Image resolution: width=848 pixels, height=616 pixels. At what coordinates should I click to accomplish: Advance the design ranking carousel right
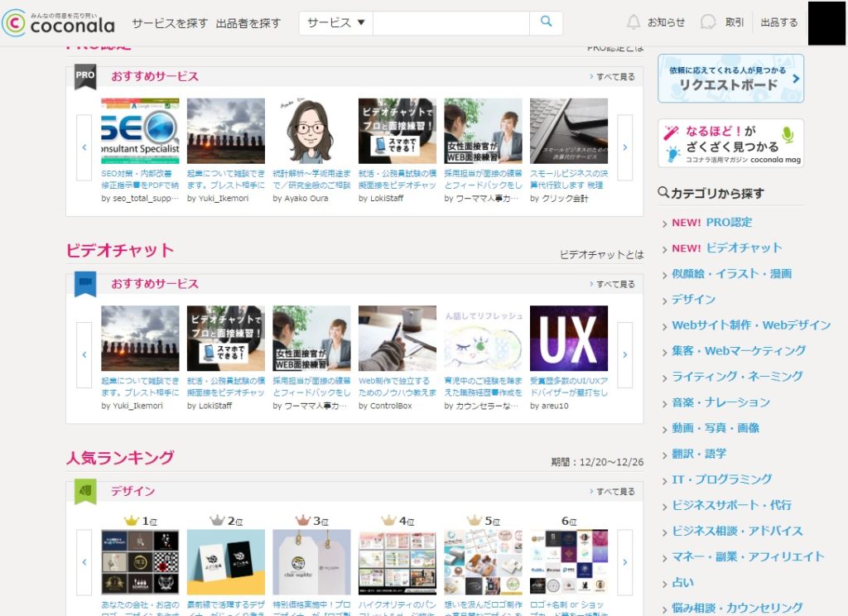coord(624,562)
